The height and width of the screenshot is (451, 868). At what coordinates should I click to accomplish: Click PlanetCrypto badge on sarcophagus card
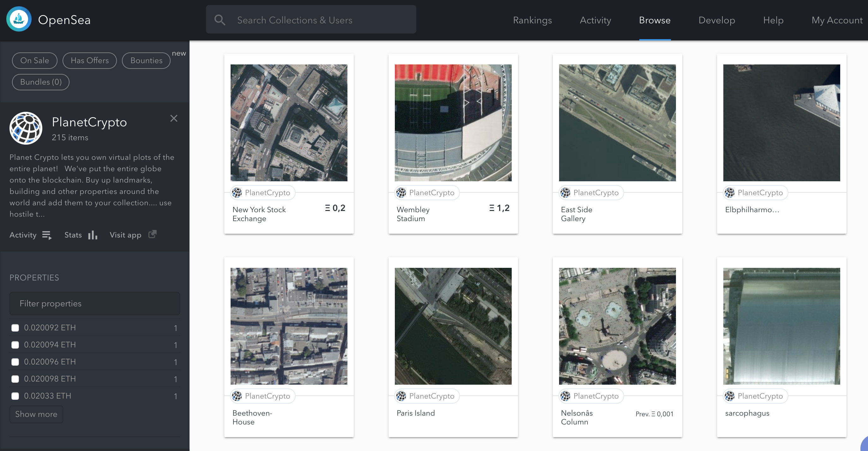(756, 396)
